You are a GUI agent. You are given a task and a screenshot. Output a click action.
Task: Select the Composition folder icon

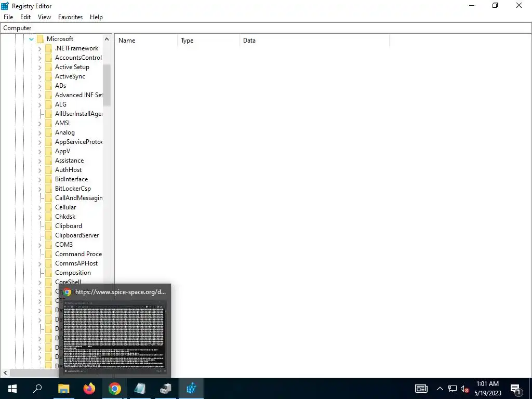coord(49,272)
